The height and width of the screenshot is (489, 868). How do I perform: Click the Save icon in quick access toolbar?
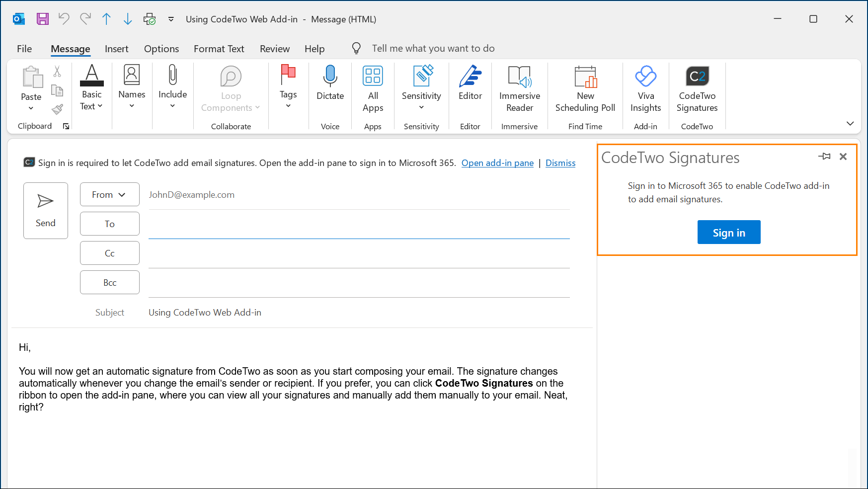tap(43, 19)
